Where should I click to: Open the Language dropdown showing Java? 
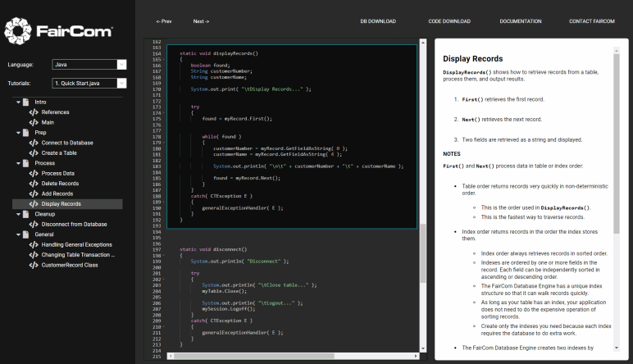pos(89,64)
